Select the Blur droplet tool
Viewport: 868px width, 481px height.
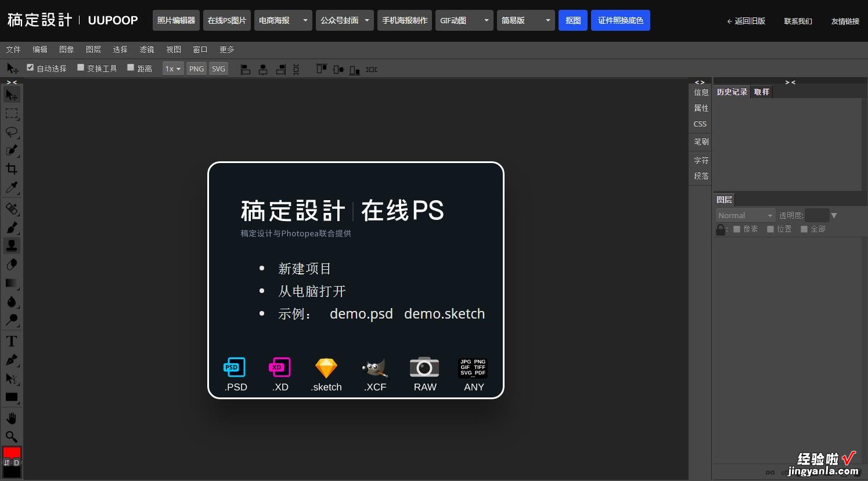pyautogui.click(x=12, y=301)
